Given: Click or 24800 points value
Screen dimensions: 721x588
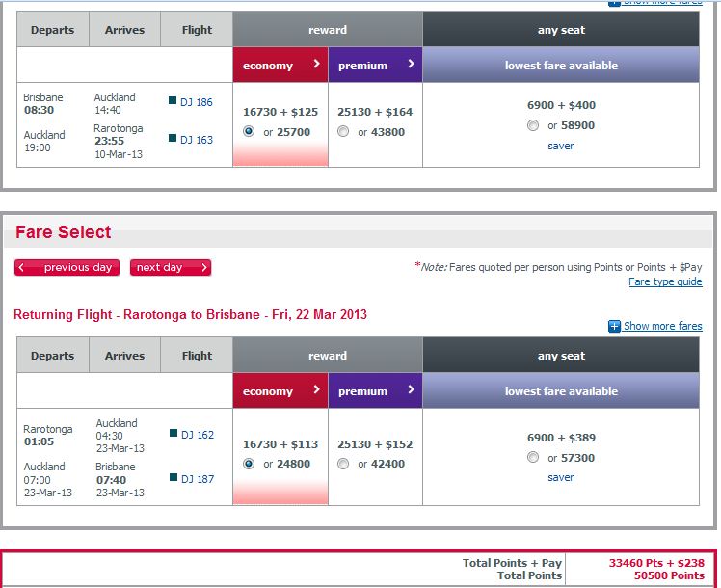Looking at the screenshot, I should click(x=287, y=464).
